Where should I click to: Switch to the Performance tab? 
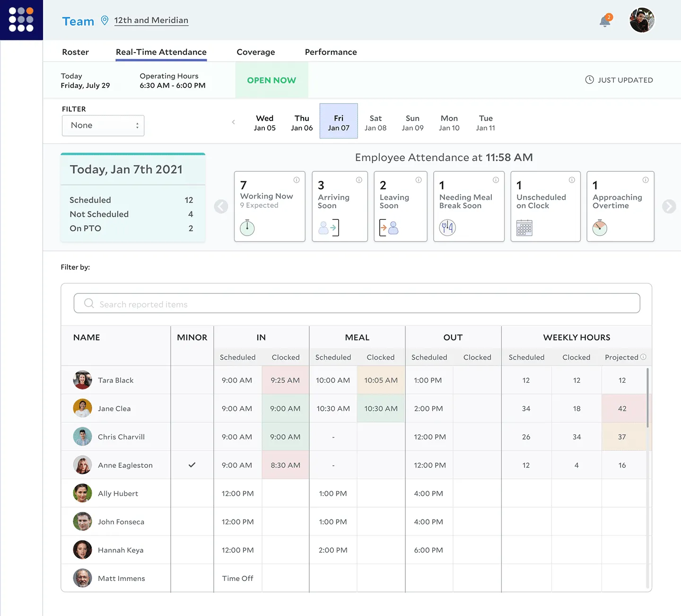(x=331, y=52)
